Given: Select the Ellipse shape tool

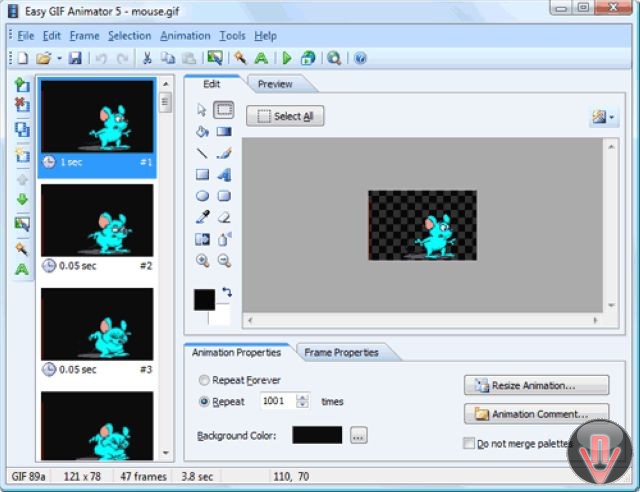Looking at the screenshot, I should pos(202,196).
